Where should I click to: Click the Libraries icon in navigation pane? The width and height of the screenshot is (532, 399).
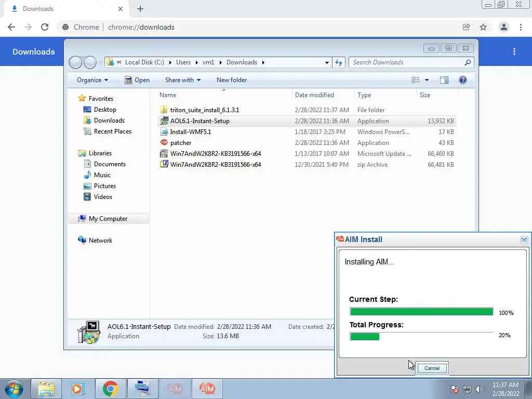82,153
